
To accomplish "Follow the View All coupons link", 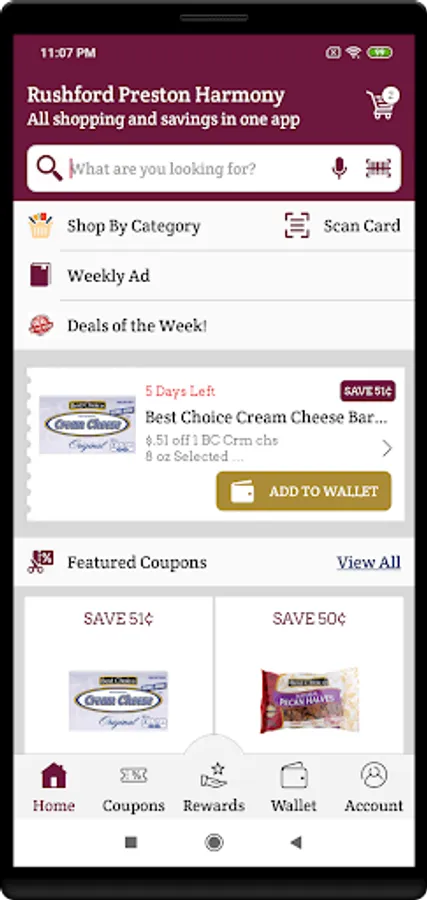I will [368, 562].
